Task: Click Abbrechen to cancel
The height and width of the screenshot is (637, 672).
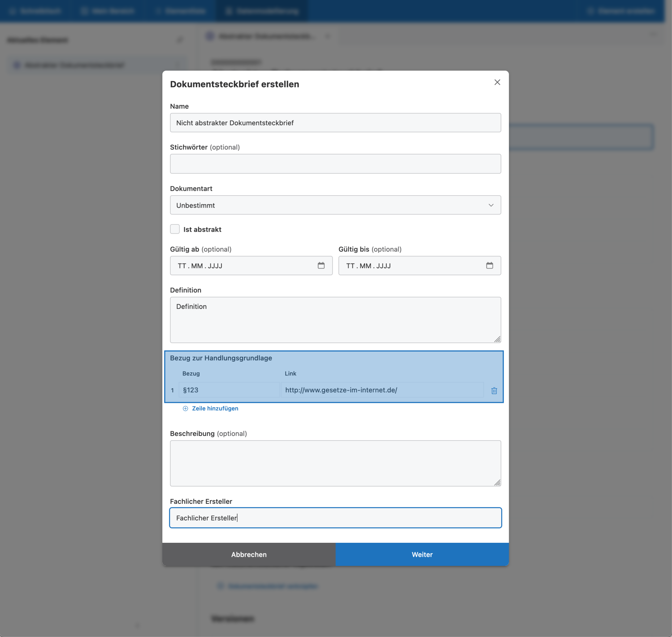Action: 249,554
